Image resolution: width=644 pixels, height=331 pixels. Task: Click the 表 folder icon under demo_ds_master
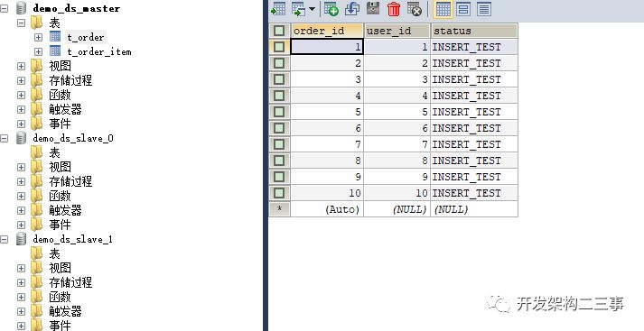click(x=36, y=23)
